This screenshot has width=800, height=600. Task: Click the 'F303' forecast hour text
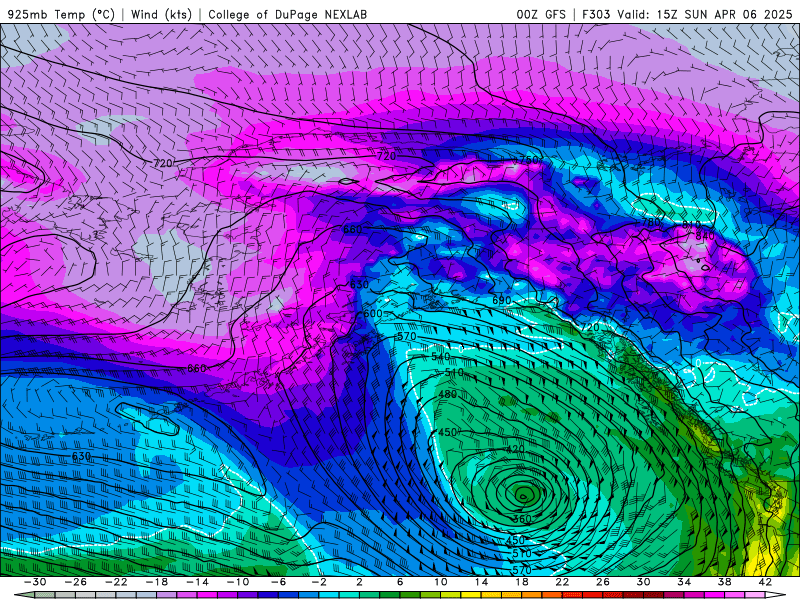596,15
